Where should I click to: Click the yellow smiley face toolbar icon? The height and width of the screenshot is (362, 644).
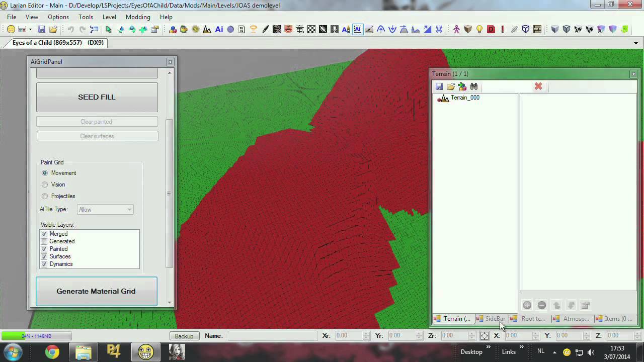11,30
